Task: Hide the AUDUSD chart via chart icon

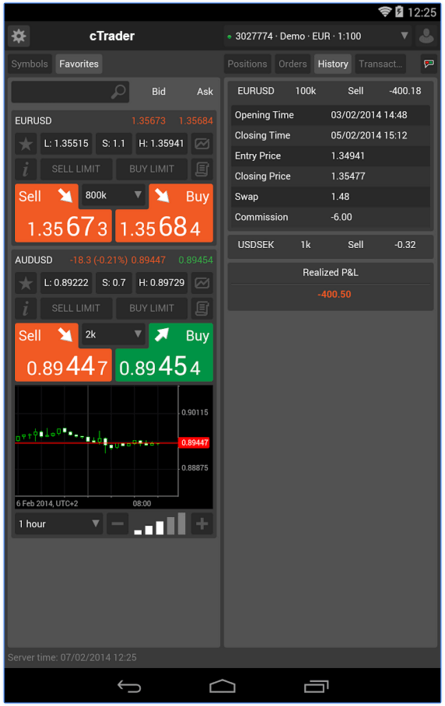Action: pyautogui.click(x=202, y=283)
